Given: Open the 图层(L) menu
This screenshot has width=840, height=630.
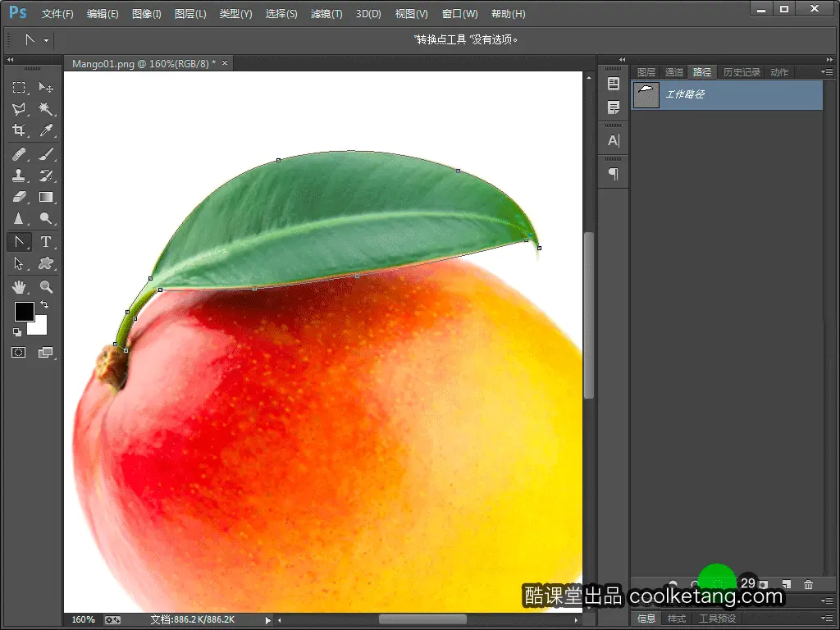Looking at the screenshot, I should [190, 14].
